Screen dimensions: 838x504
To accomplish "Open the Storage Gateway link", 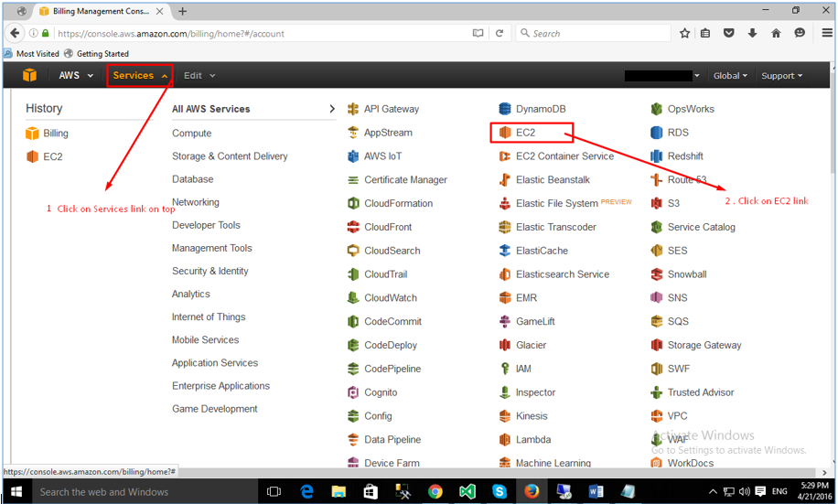I will point(704,345).
